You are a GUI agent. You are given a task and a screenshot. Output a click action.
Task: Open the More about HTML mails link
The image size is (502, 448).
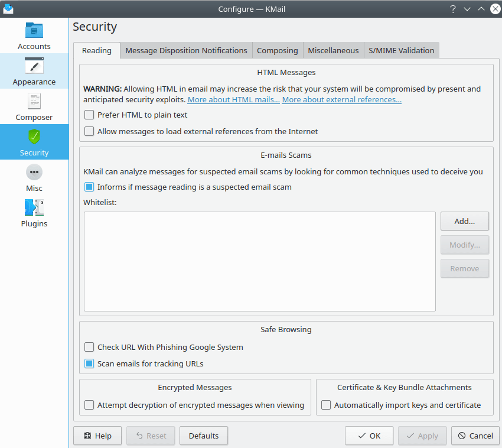coord(233,99)
